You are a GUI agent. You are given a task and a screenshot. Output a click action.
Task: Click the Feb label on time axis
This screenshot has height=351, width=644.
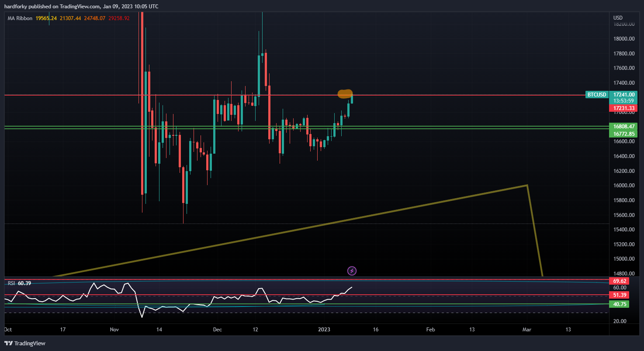pos(430,329)
